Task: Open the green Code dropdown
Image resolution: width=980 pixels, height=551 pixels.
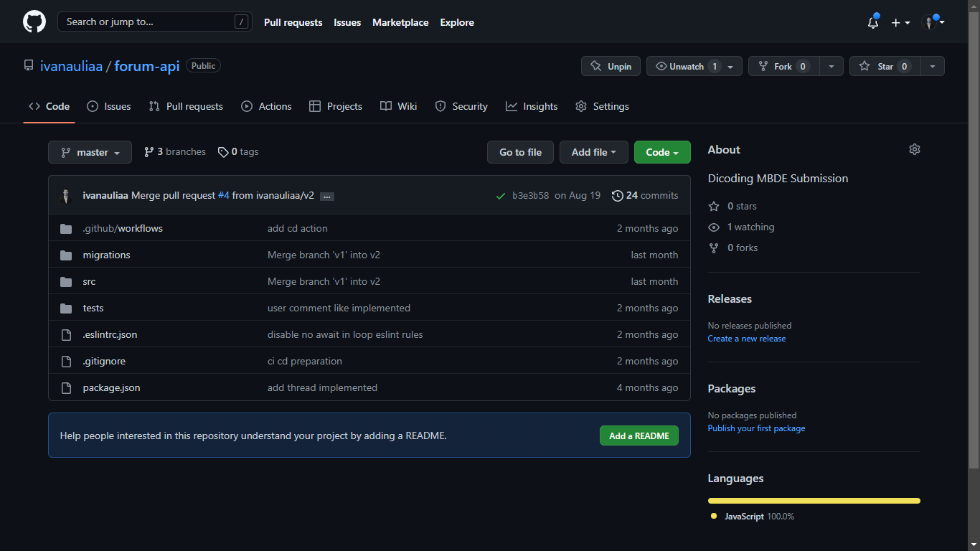Action: tap(662, 152)
